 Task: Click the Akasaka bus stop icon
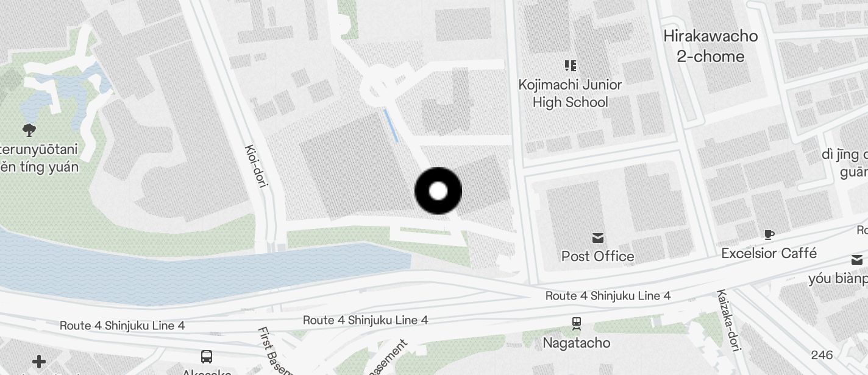(x=207, y=357)
